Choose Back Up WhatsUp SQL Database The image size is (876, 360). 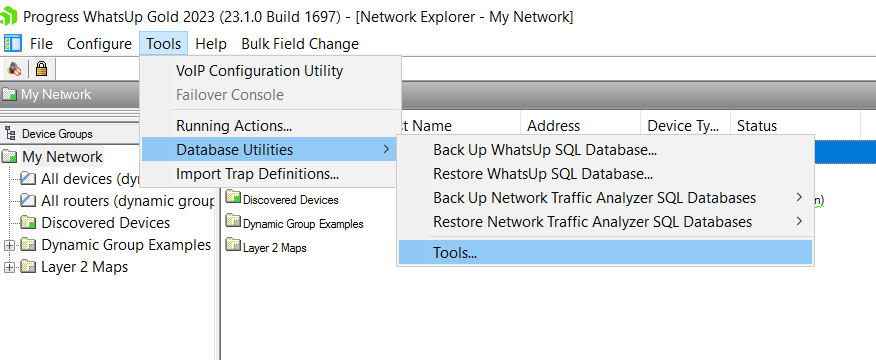tap(605, 150)
